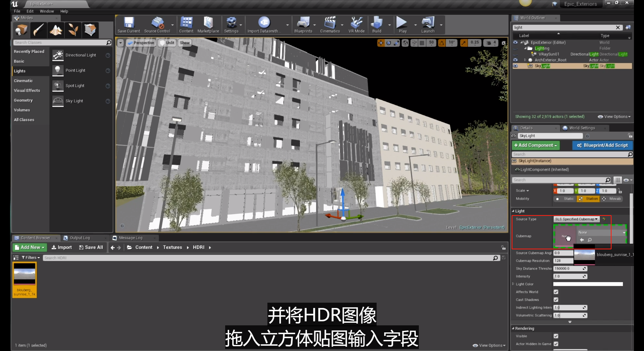This screenshot has height=351, width=644.
Task: Select the Landscape mode icon
Action: pyautogui.click(x=56, y=30)
